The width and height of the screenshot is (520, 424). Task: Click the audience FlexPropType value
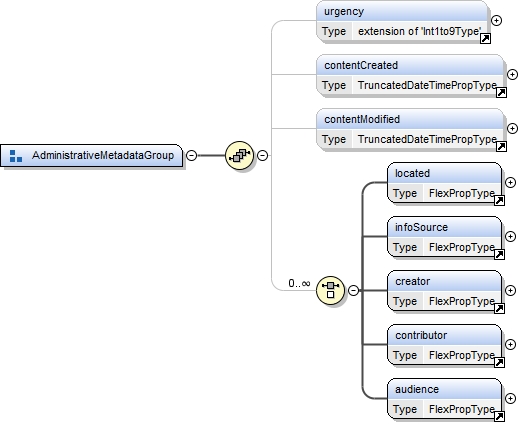[462, 409]
